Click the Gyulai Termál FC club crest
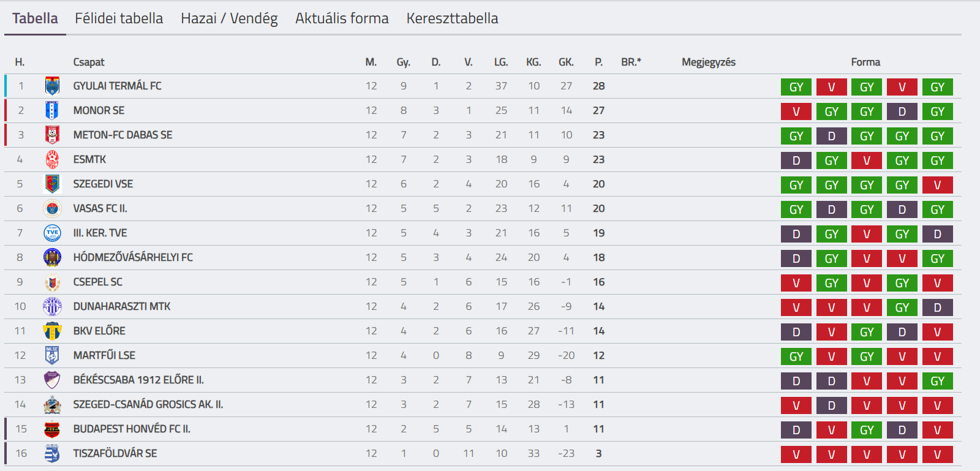This screenshot has width=980, height=471. click(52, 86)
